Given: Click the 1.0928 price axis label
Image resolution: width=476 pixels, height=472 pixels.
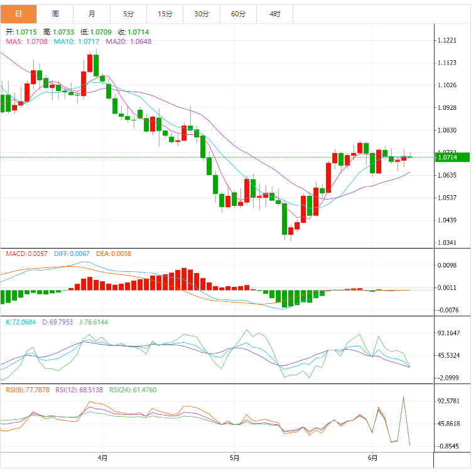Looking at the screenshot, I should [x=447, y=108].
